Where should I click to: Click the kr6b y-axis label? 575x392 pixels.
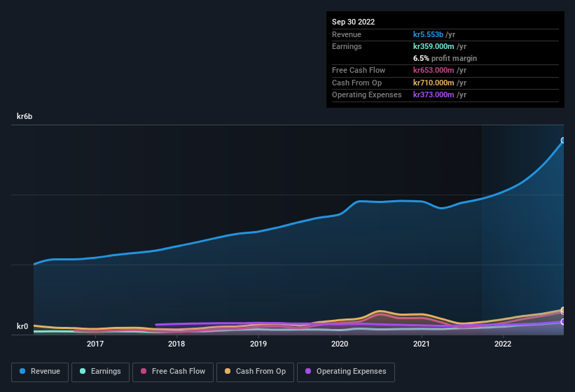tap(25, 116)
